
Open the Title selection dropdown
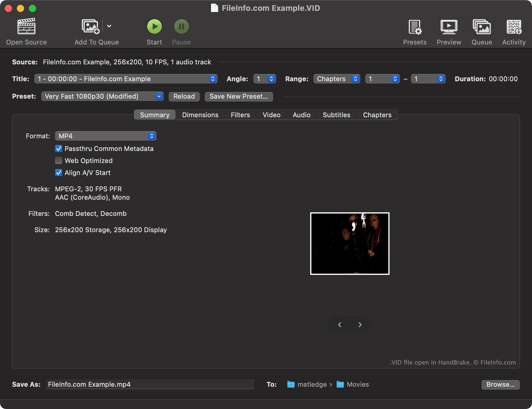click(x=126, y=79)
